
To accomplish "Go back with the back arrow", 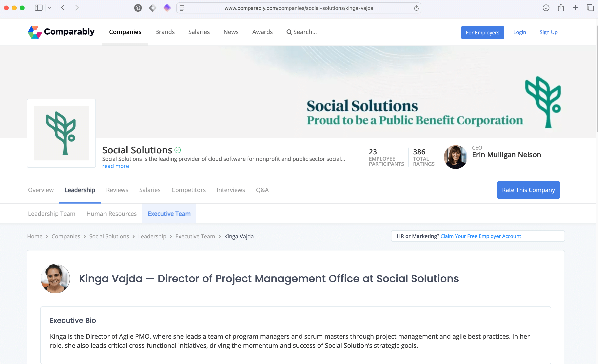I will click(63, 8).
